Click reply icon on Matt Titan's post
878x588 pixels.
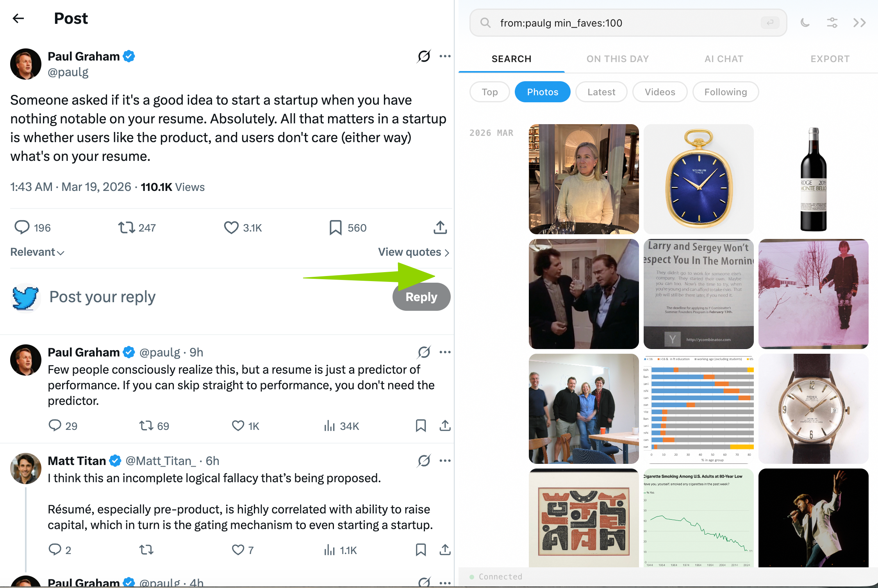tap(55, 550)
